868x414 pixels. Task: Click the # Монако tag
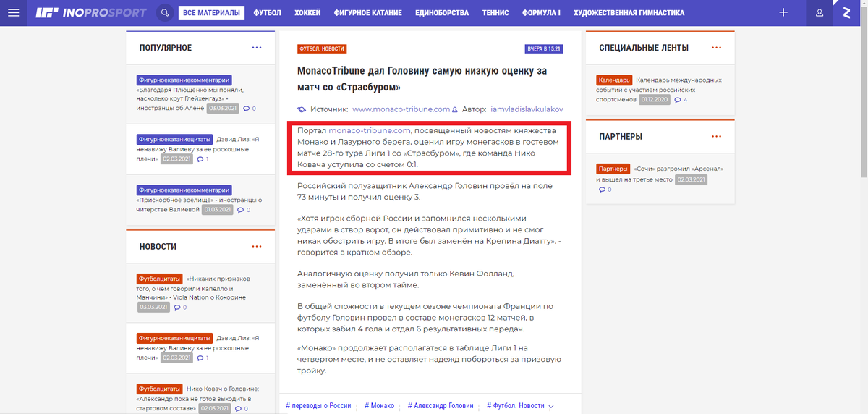point(380,406)
